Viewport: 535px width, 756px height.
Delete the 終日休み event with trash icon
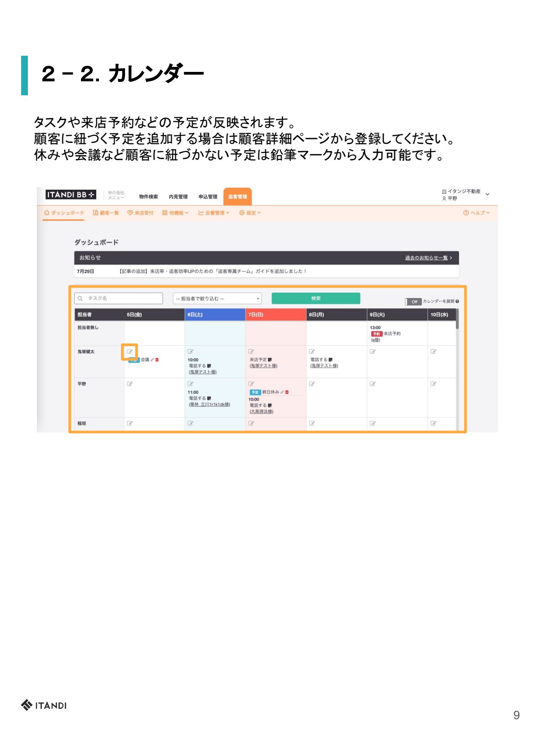click(287, 392)
